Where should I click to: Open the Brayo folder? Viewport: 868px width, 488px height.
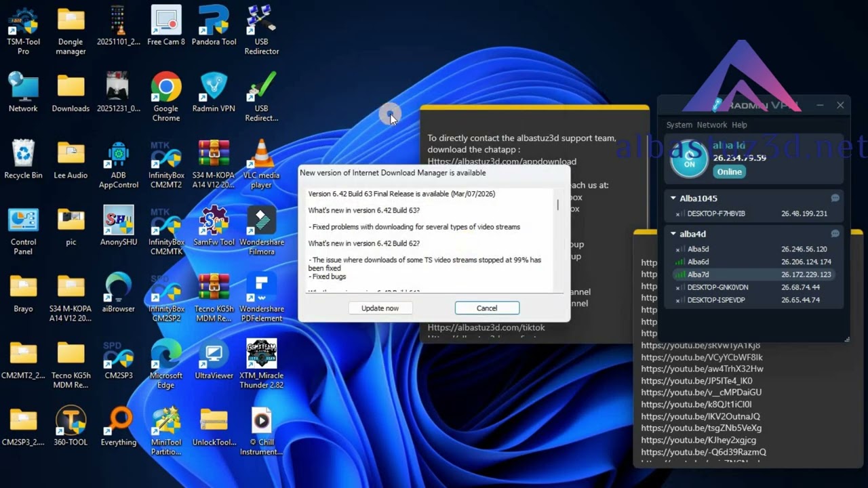23,292
